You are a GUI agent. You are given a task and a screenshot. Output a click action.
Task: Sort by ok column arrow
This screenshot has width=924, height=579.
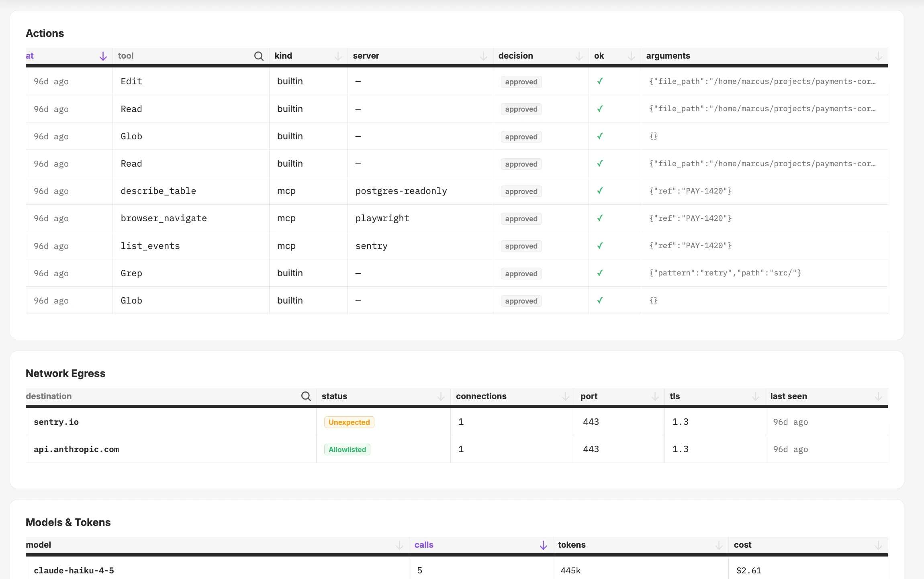pyautogui.click(x=632, y=56)
